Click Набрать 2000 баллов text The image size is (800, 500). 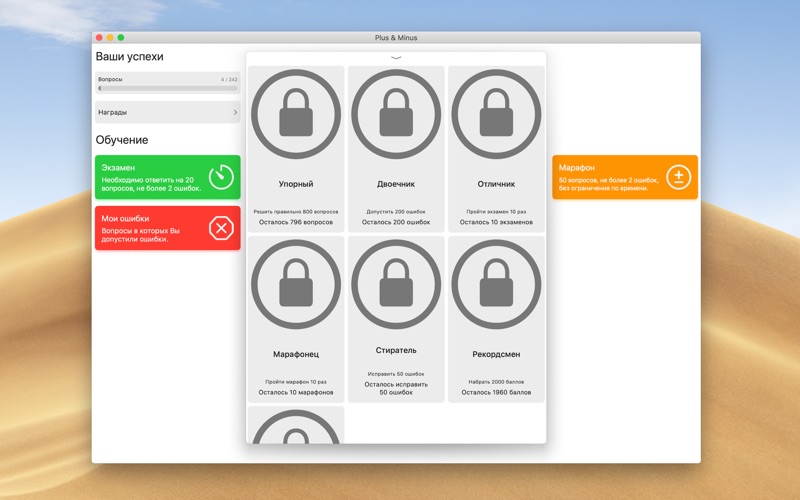tap(496, 382)
